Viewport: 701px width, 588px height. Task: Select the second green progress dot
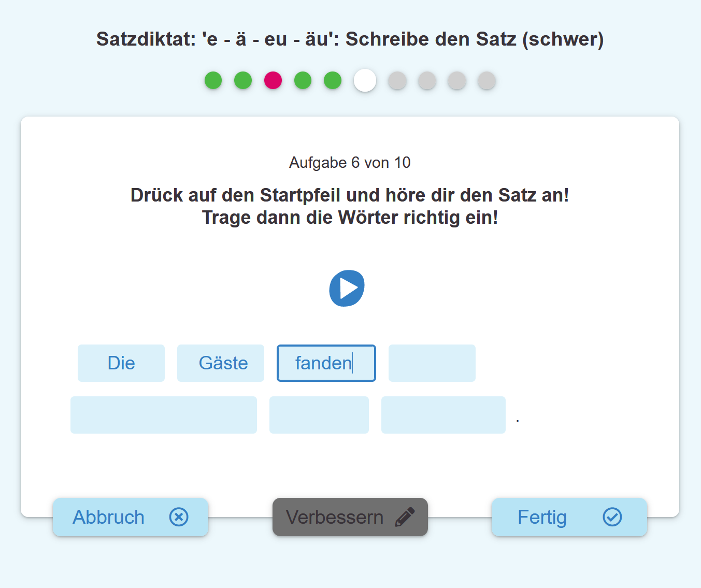tap(243, 80)
